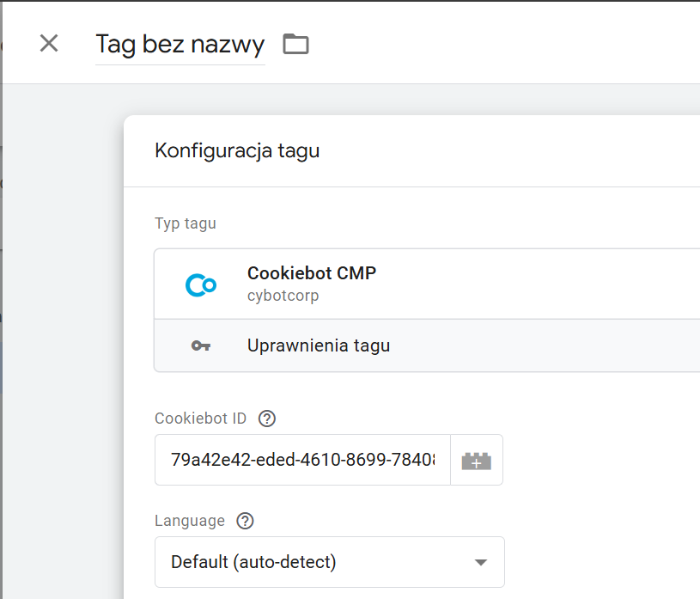Click the "Uprawnienia tagu" text label
This screenshot has width=700, height=599.
click(319, 345)
